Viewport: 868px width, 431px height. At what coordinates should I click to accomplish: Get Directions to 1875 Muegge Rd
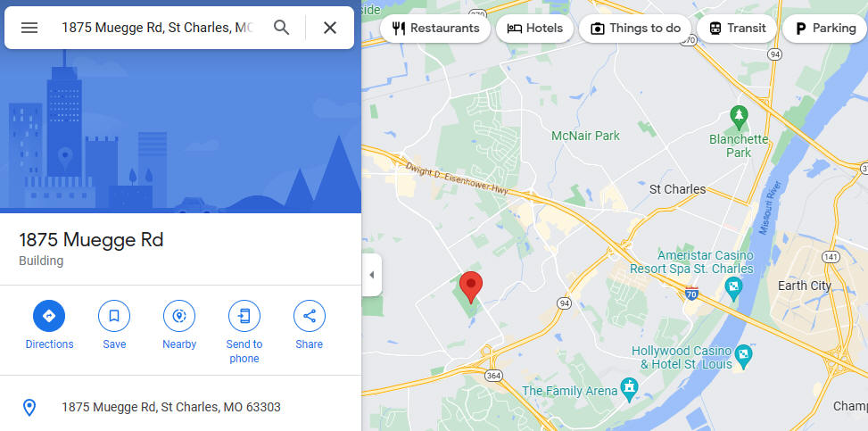49,316
